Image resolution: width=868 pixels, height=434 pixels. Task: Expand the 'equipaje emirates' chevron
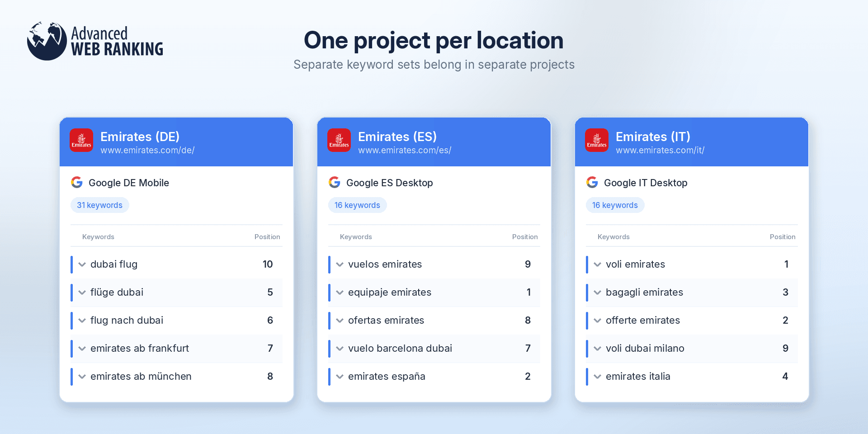click(340, 292)
